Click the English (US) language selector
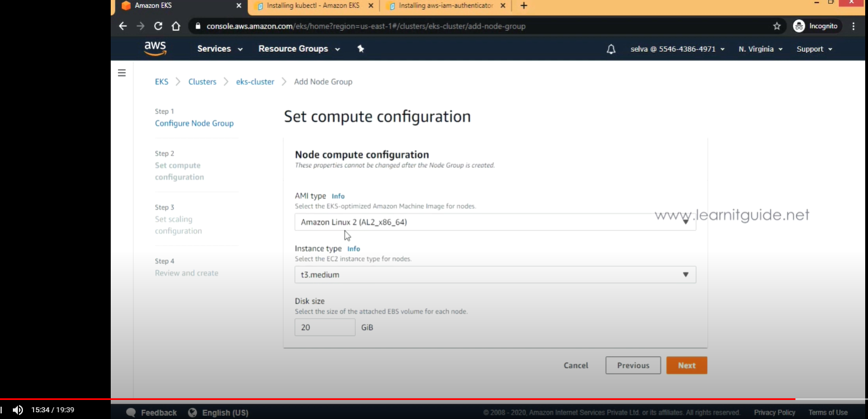 [x=225, y=413]
